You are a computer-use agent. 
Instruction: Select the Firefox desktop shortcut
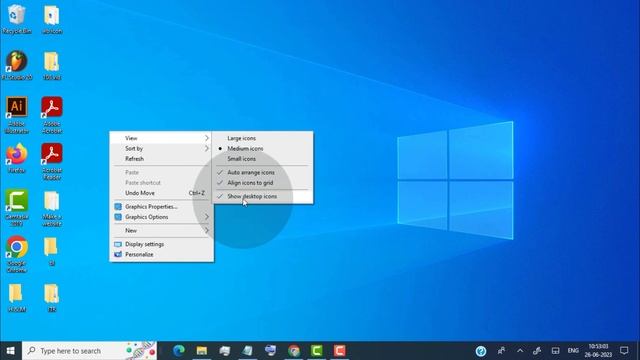16,158
